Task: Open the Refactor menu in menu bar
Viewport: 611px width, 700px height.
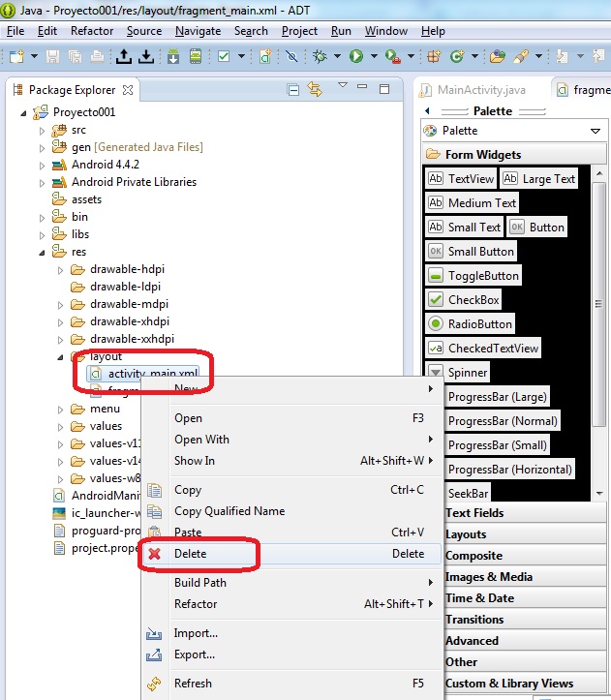Action: pyautogui.click(x=92, y=31)
